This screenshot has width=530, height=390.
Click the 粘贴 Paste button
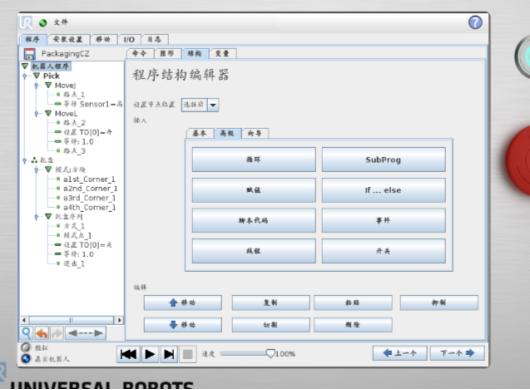tap(353, 303)
